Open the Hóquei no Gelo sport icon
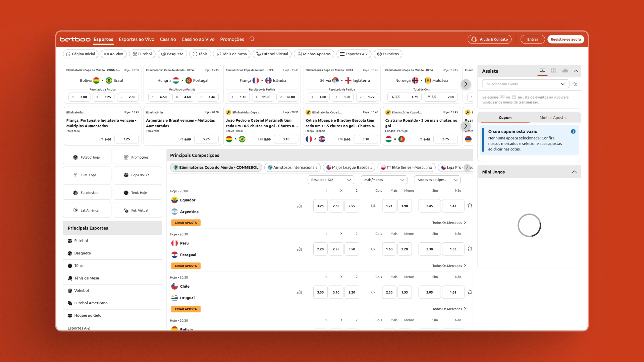This screenshot has width=644, height=362. (x=70, y=315)
